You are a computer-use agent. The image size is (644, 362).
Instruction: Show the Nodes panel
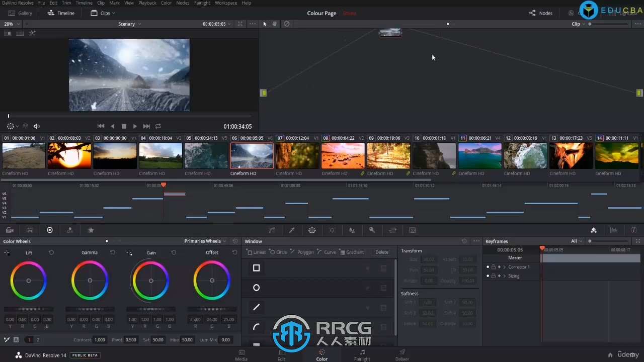pos(540,13)
